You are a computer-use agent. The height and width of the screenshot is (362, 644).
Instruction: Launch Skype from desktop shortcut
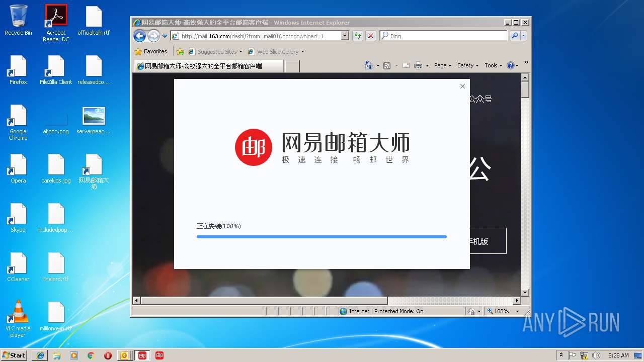(x=18, y=218)
